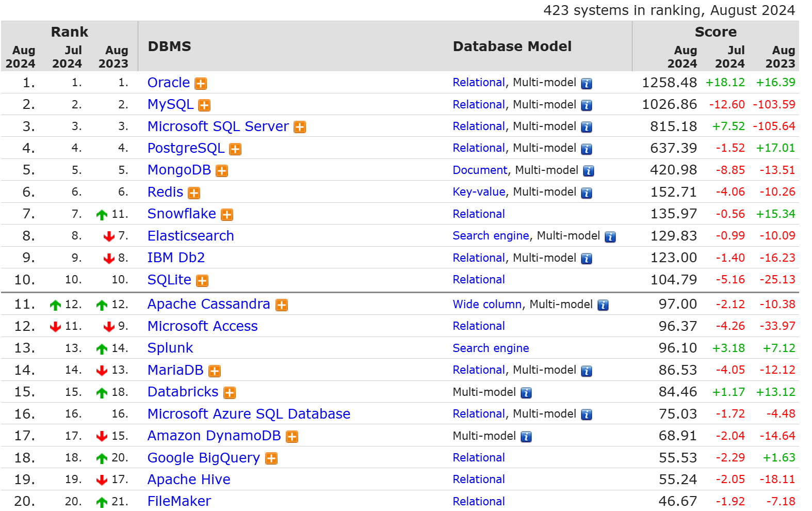
Task: Click the plus icon next to MongoDB
Action: point(222,171)
